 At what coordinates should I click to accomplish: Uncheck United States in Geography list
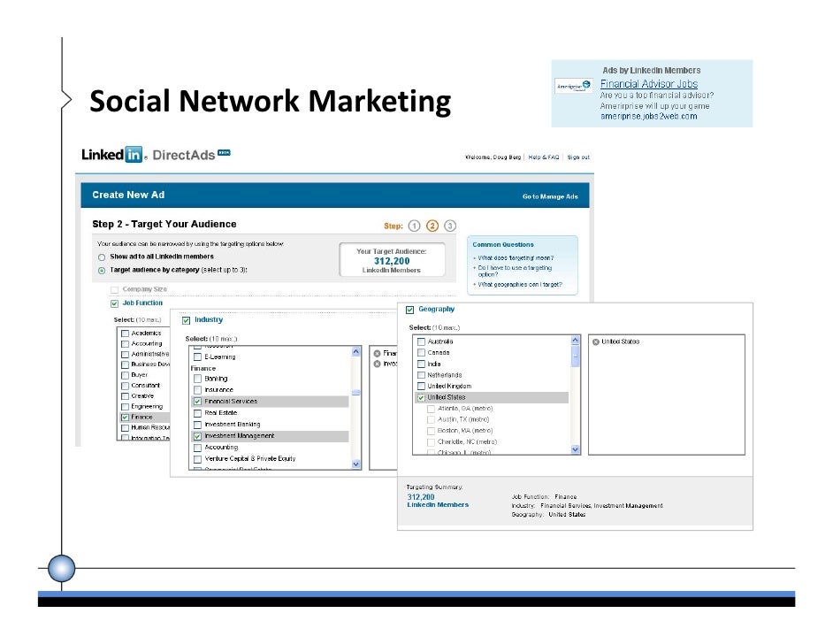point(421,397)
